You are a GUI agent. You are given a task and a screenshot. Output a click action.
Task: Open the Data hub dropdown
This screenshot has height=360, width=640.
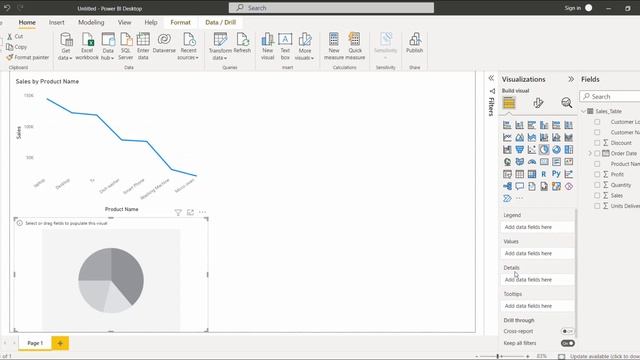pos(108,47)
